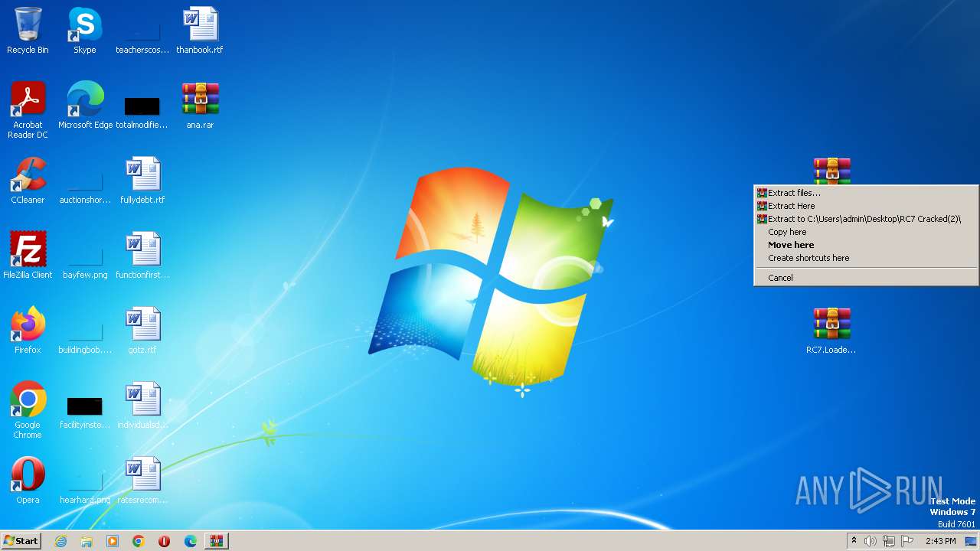Launch Chrome from the taskbar
The width and height of the screenshot is (980, 551).
click(x=139, y=541)
